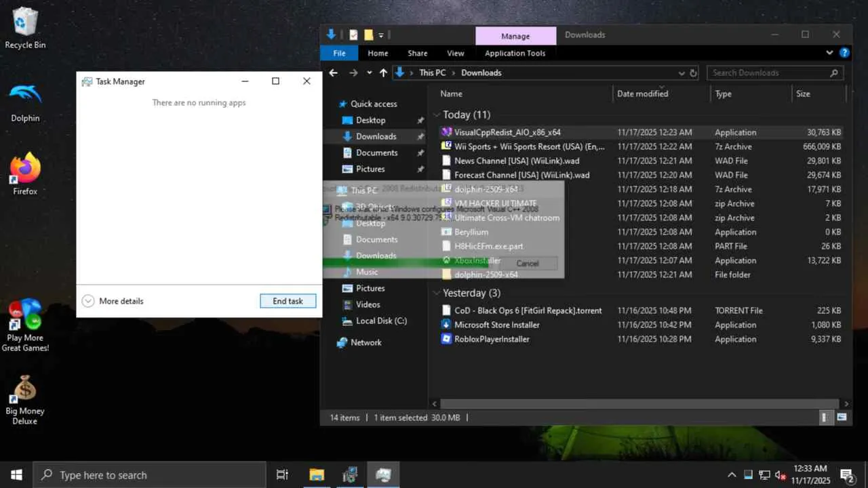
Task: Click the taskbar search box
Action: pos(149,475)
